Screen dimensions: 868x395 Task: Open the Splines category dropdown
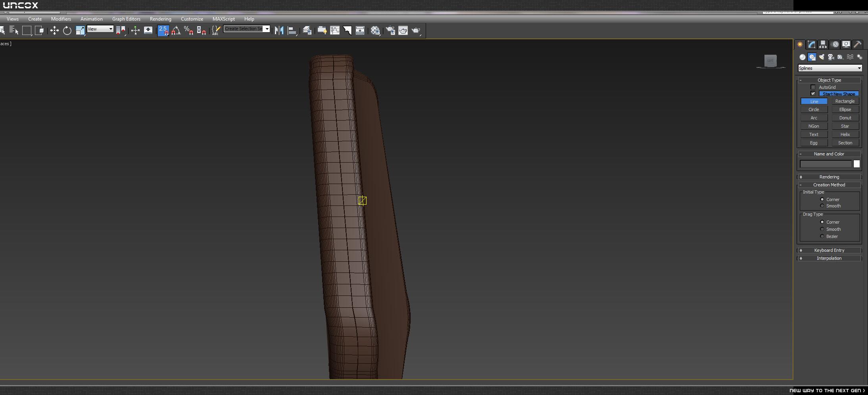click(830, 68)
